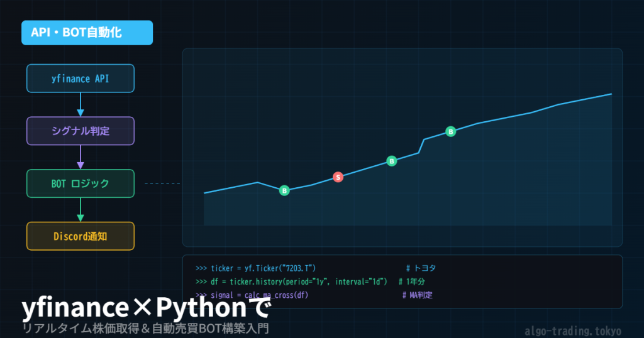Select the yfinance API flow box
The width and height of the screenshot is (644, 338).
(x=80, y=79)
